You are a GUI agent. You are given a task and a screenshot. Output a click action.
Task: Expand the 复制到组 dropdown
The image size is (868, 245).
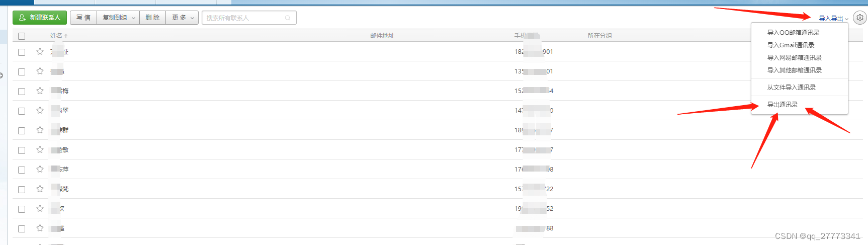pyautogui.click(x=118, y=18)
